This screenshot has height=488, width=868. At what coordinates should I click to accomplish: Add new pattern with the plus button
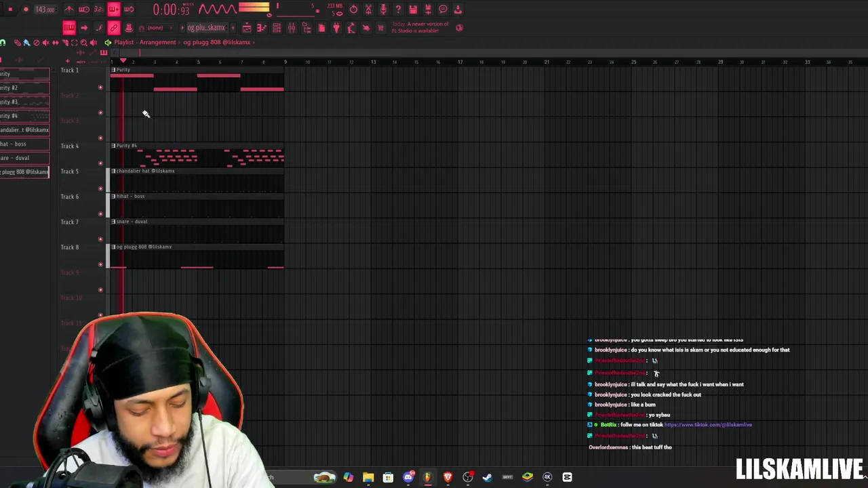tap(233, 28)
